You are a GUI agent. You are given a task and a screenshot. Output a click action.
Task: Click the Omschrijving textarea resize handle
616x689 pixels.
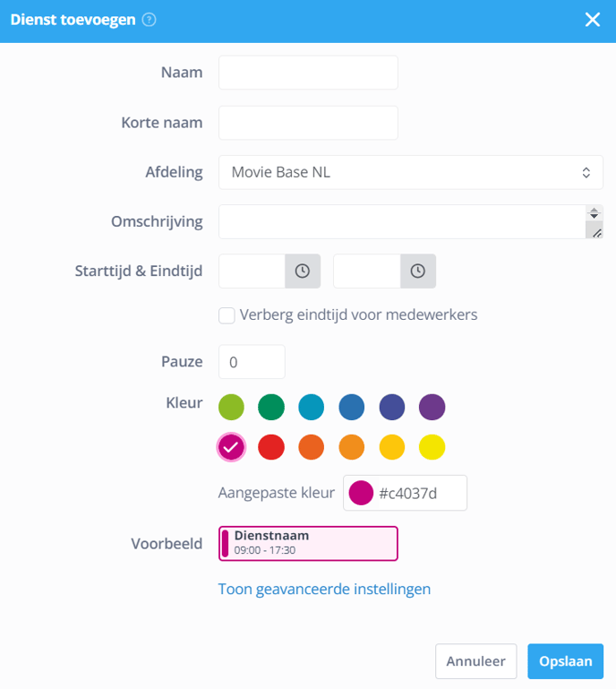[596, 233]
